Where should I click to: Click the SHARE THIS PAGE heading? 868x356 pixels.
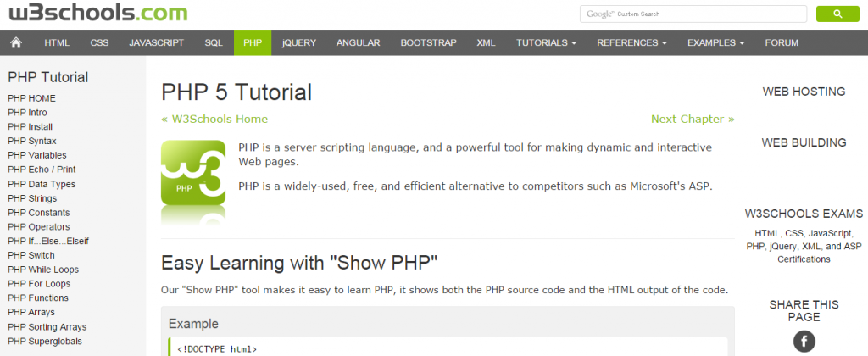click(x=804, y=310)
